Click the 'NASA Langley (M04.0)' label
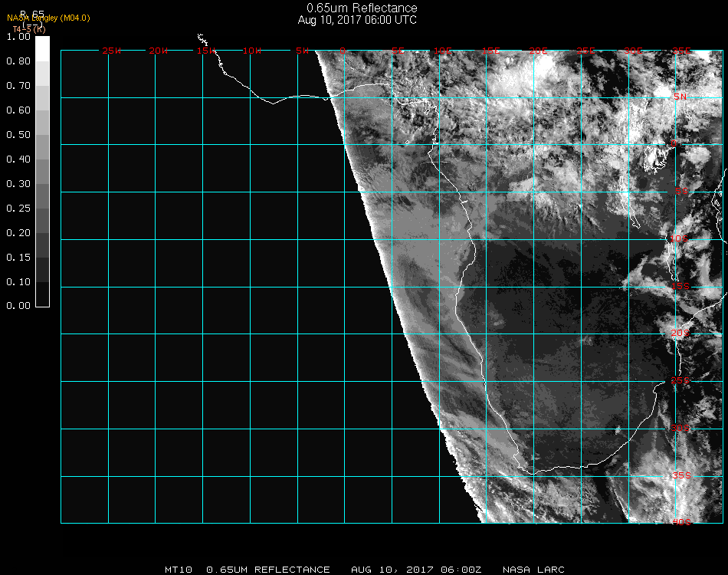 click(x=48, y=18)
